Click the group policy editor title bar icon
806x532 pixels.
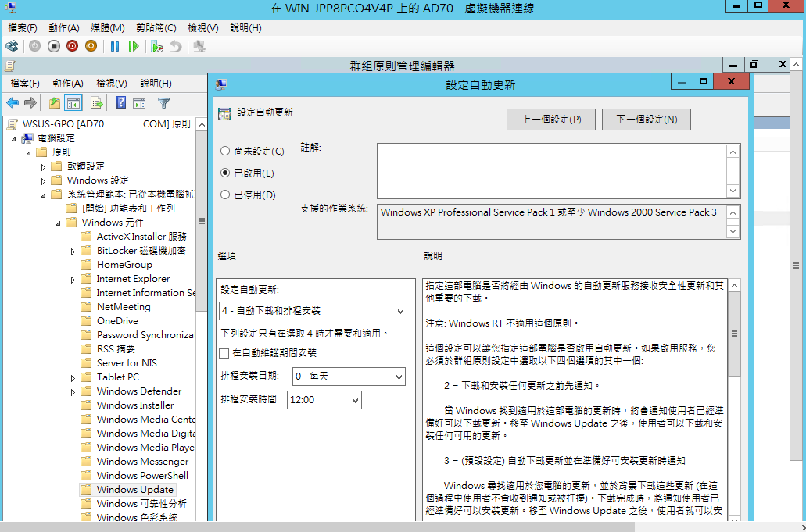(9, 66)
